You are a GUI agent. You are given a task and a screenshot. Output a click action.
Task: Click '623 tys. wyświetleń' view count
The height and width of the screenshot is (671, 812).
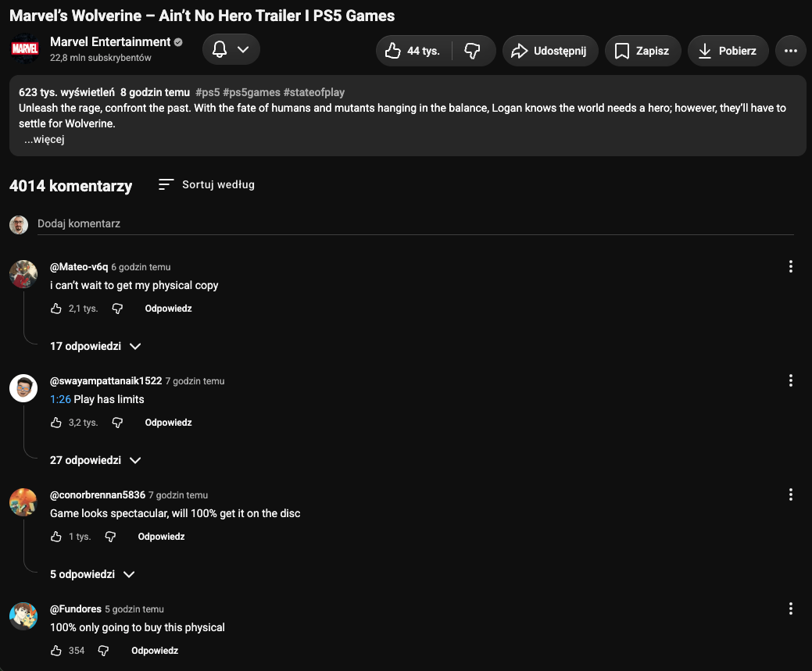[x=66, y=92]
